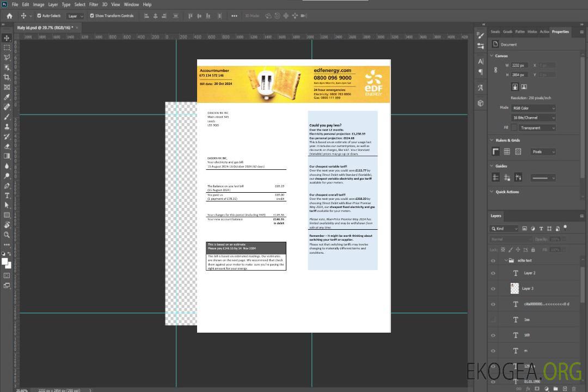
Task: Show the hidden '1aa' layer
Action: tap(493, 320)
